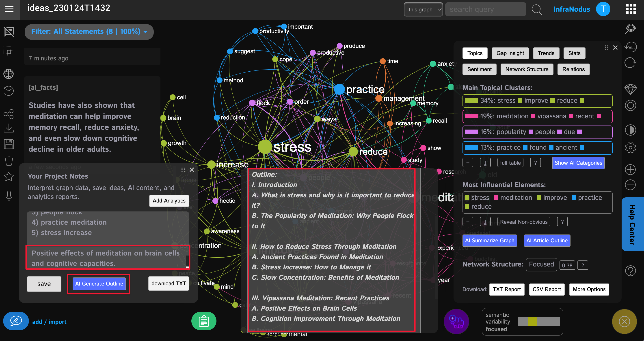Click the gold circular close button
This screenshot has height=341, width=644.
point(624,322)
